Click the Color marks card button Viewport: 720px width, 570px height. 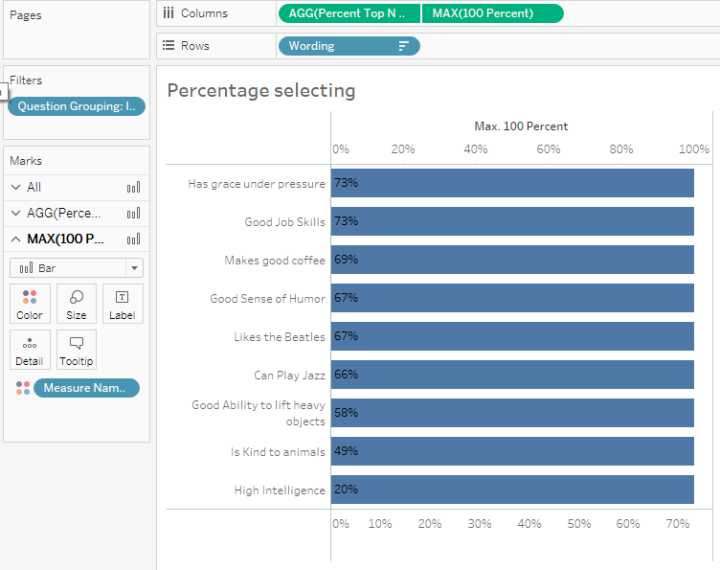point(30,304)
